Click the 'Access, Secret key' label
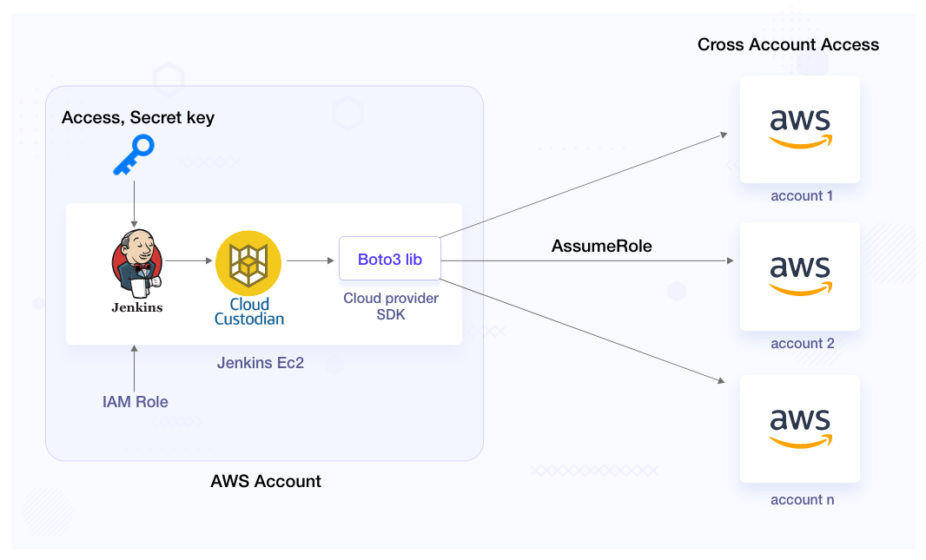This screenshot has width=926, height=560. point(138,118)
